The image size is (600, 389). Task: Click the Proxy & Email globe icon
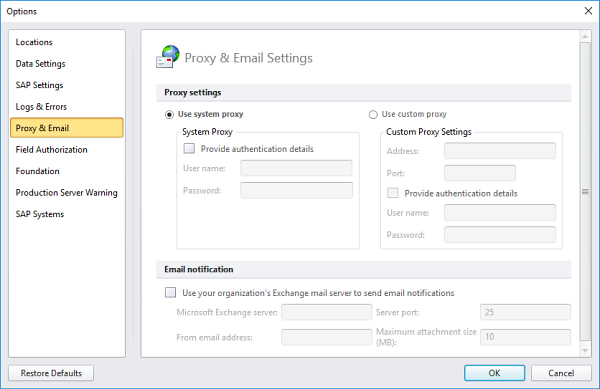(168, 57)
